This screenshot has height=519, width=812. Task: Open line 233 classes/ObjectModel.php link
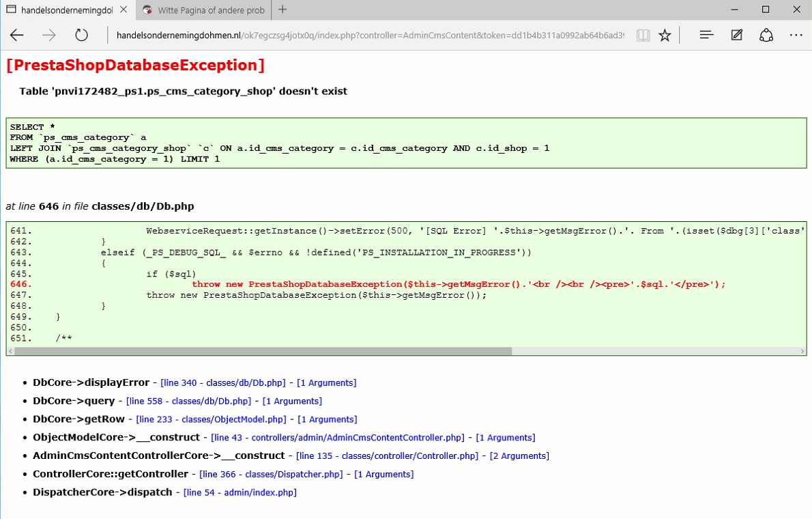tap(211, 419)
